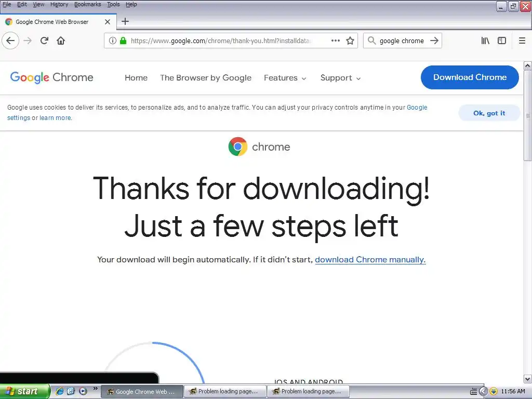Click the Google Chrome logo header
Screen dimensions: 532x399
coord(51,77)
